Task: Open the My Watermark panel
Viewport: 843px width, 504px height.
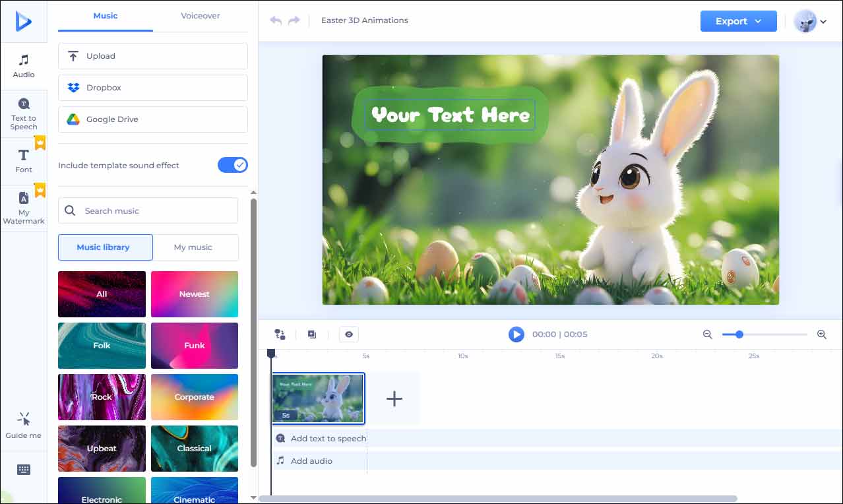Action: pyautogui.click(x=24, y=208)
